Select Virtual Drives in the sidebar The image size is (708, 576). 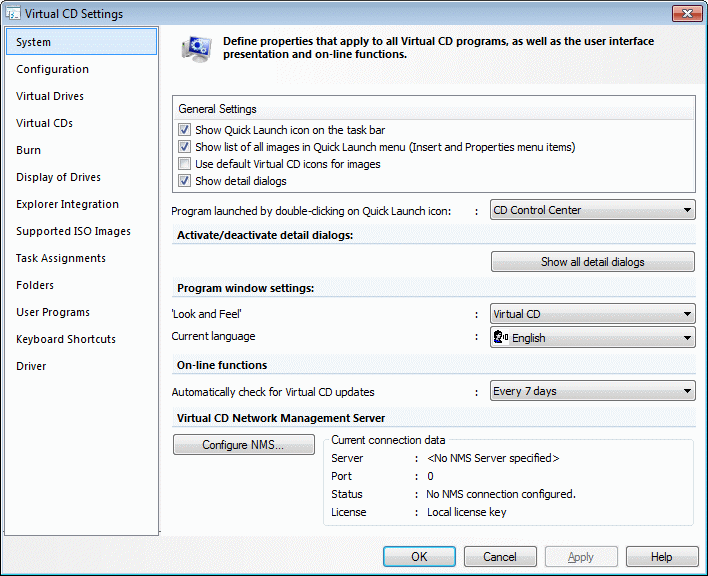tap(50, 96)
